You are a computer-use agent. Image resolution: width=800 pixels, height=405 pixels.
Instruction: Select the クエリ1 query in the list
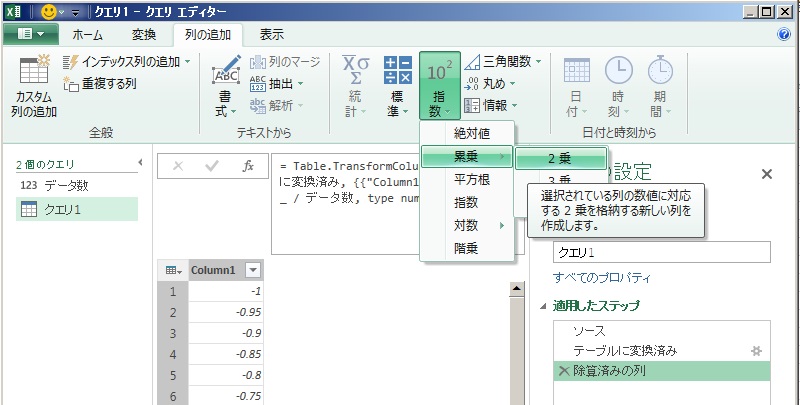(77, 209)
